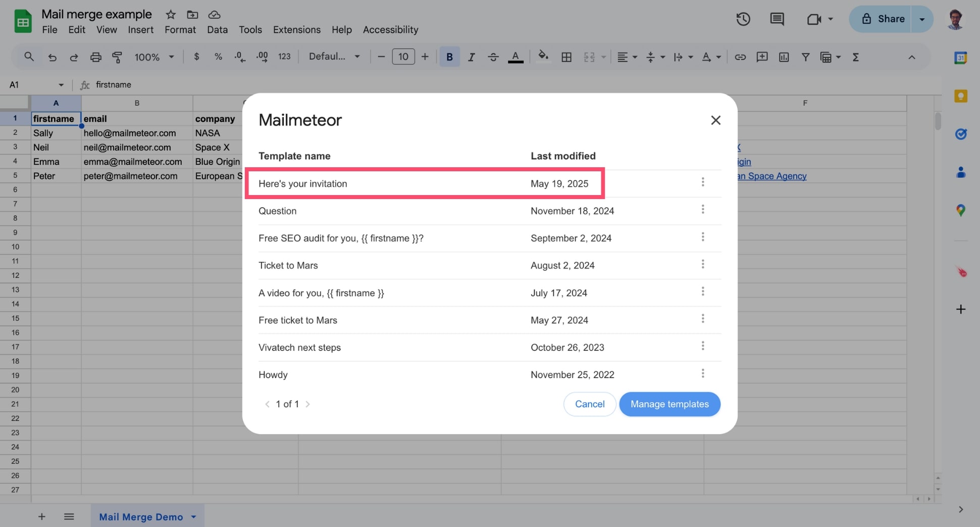Undo the last action
Image resolution: width=980 pixels, height=527 pixels.
click(x=52, y=57)
